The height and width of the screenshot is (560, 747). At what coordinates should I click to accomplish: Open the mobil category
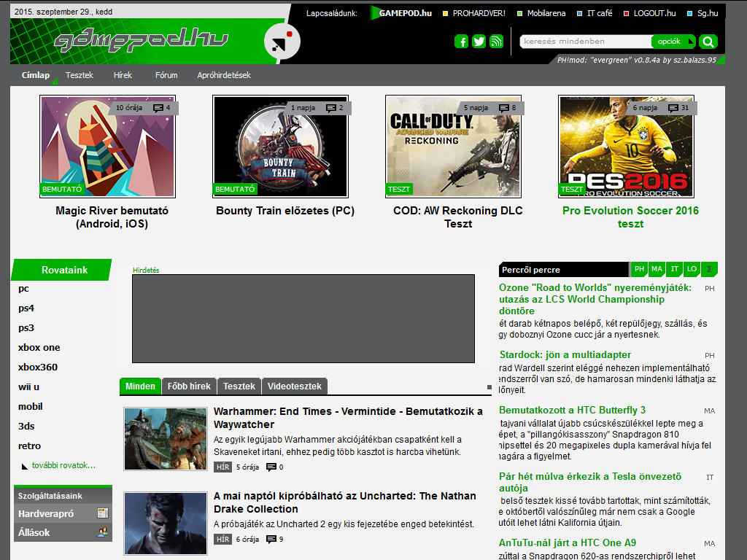[31, 406]
